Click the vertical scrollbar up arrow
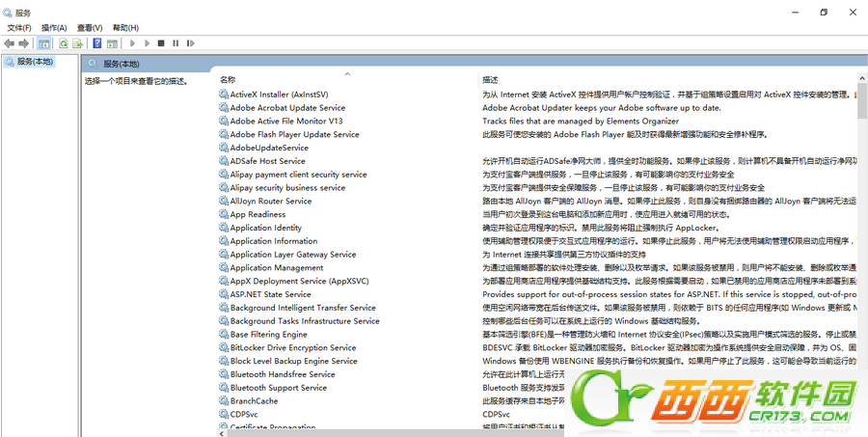 pos(862,77)
